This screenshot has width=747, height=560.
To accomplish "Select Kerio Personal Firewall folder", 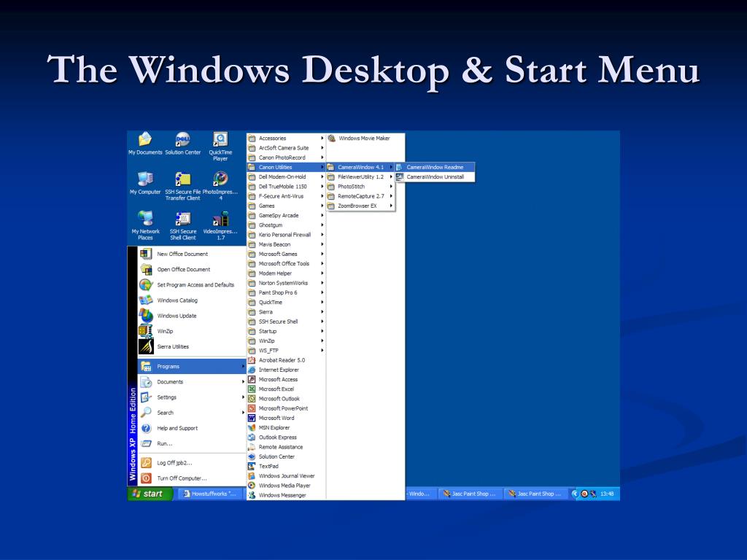I will click(286, 235).
